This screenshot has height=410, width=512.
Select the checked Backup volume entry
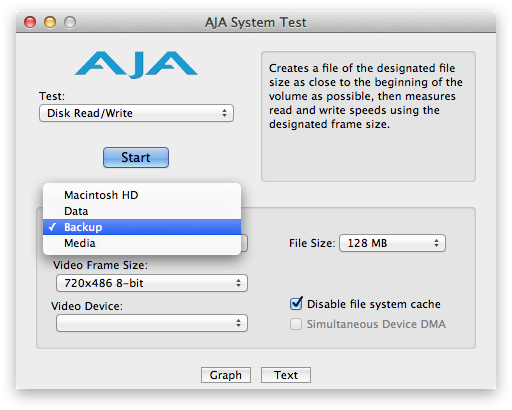(x=142, y=227)
